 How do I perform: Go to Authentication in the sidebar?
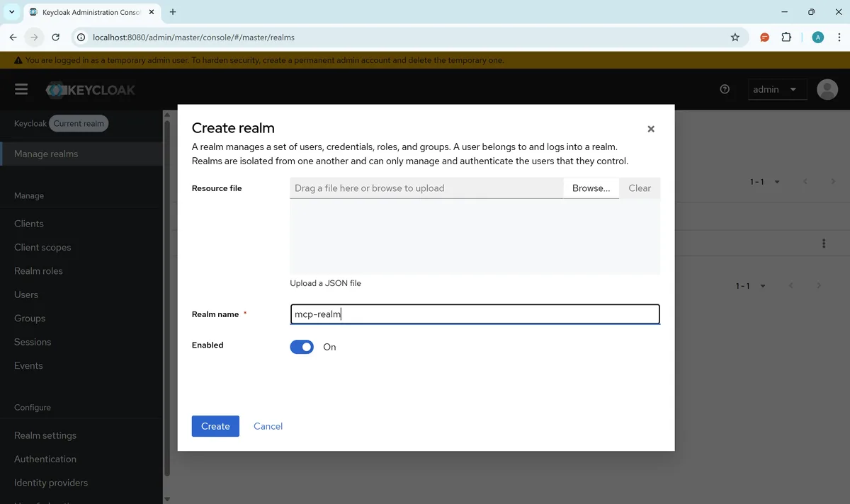(x=45, y=459)
